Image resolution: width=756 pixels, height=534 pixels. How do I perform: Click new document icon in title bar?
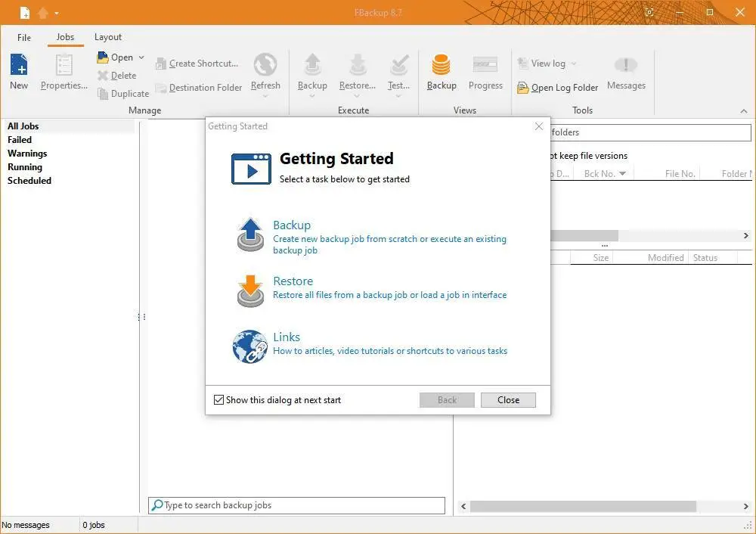tap(25, 13)
